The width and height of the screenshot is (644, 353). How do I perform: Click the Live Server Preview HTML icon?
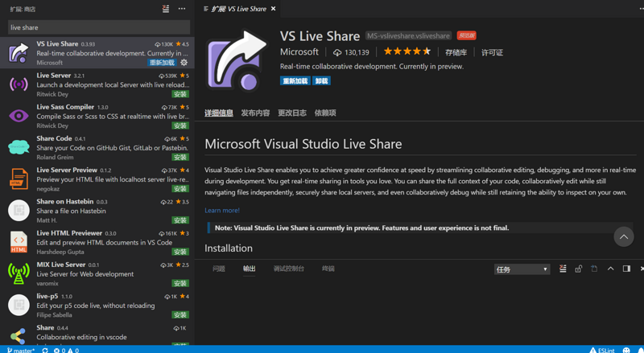(x=19, y=179)
